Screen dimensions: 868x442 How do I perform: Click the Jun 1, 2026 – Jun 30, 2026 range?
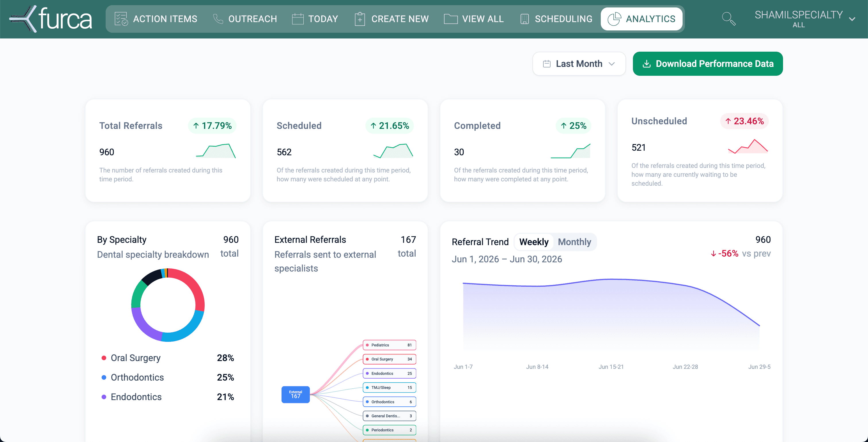pyautogui.click(x=507, y=259)
